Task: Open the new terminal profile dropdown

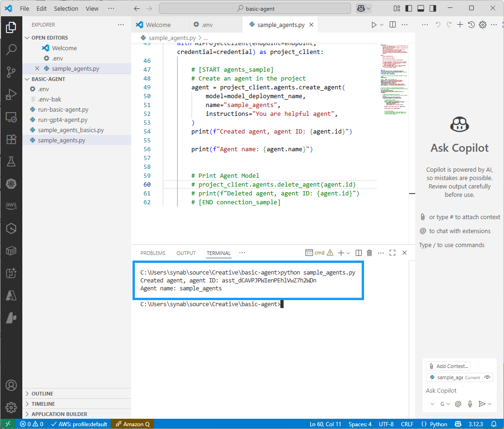Action: [x=348, y=253]
